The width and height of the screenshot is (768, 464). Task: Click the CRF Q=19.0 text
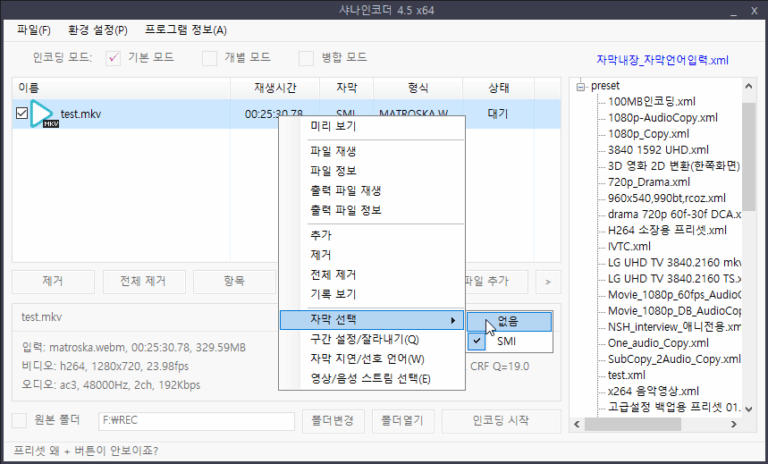coord(500,366)
